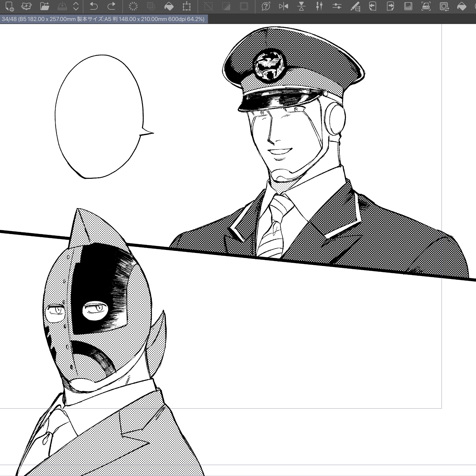476x476 pixels.
Task: Click inside the empty speech balloon
Action: [99, 116]
